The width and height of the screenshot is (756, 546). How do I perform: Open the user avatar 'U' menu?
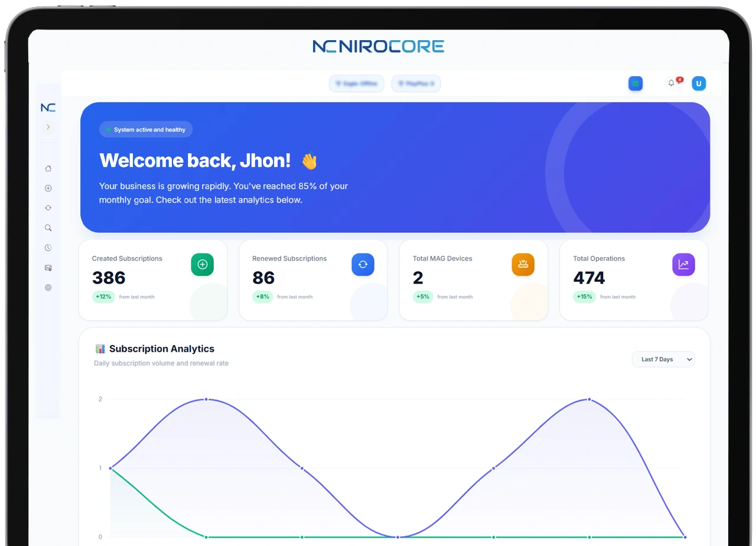699,83
